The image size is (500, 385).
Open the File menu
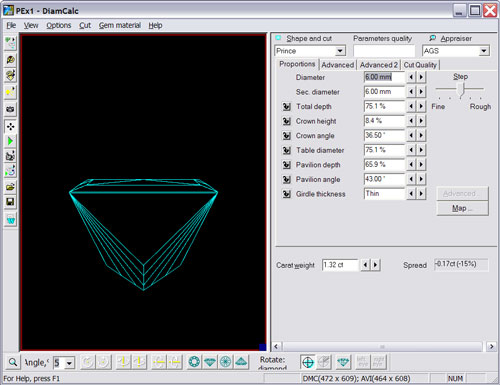point(11,25)
